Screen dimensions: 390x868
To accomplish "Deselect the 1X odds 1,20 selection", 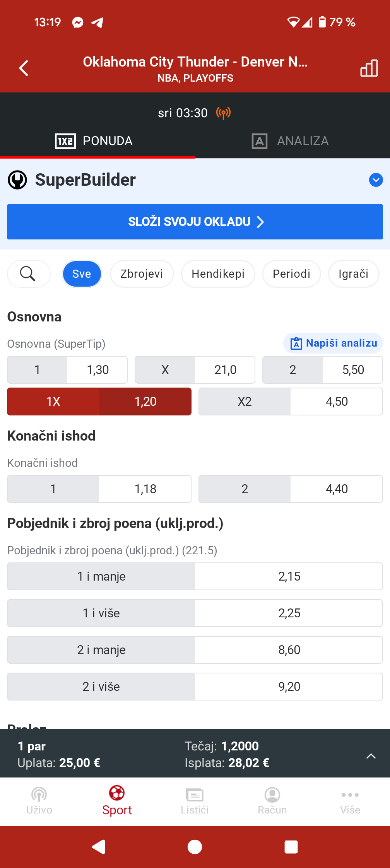I will tap(99, 402).
